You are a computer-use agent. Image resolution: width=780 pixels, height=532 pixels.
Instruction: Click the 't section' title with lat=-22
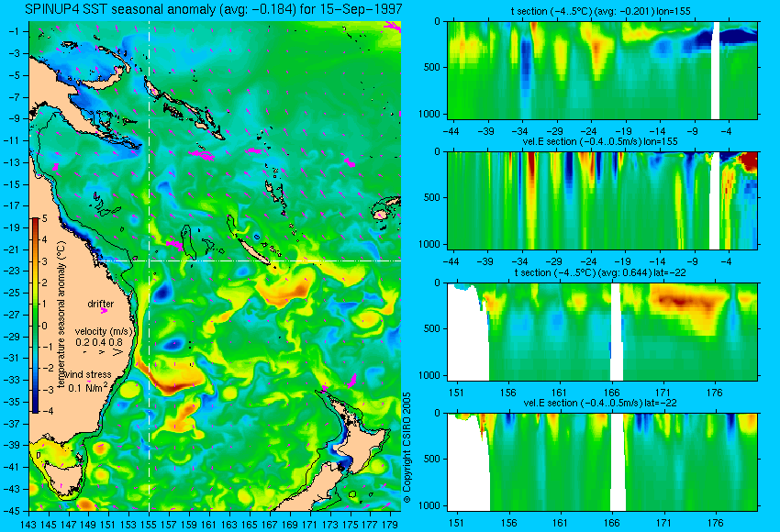coord(601,272)
